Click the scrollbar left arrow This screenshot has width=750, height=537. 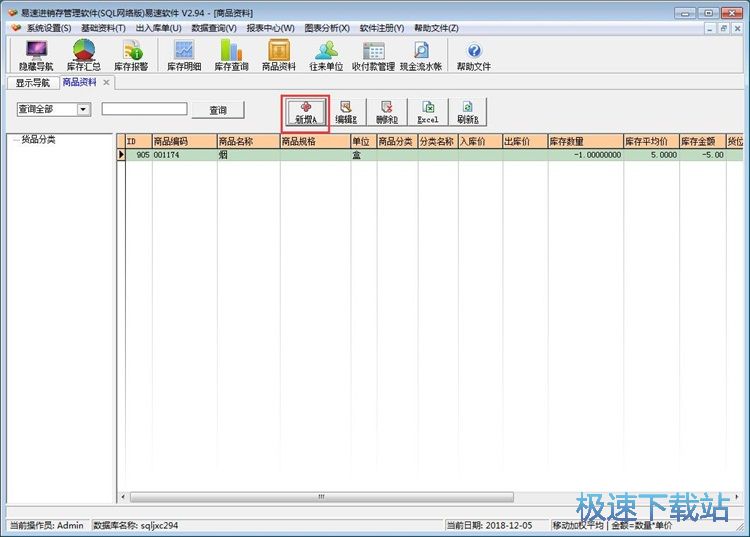pos(123,497)
